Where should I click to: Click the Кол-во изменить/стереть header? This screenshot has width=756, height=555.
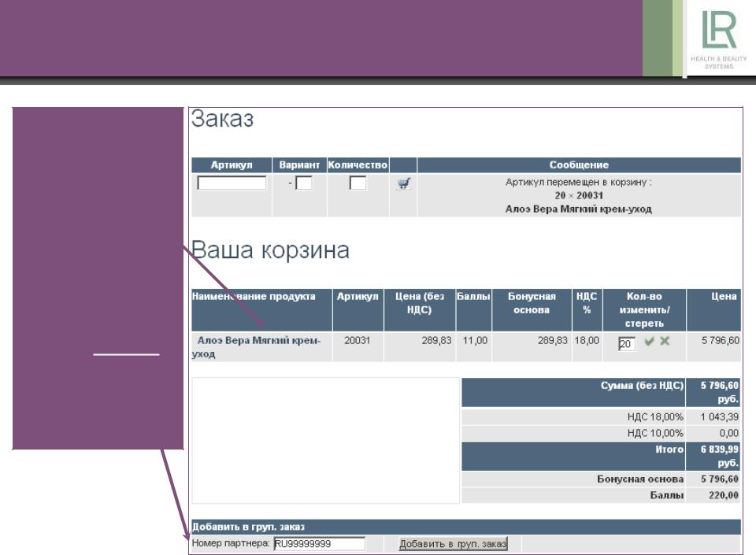[644, 310]
